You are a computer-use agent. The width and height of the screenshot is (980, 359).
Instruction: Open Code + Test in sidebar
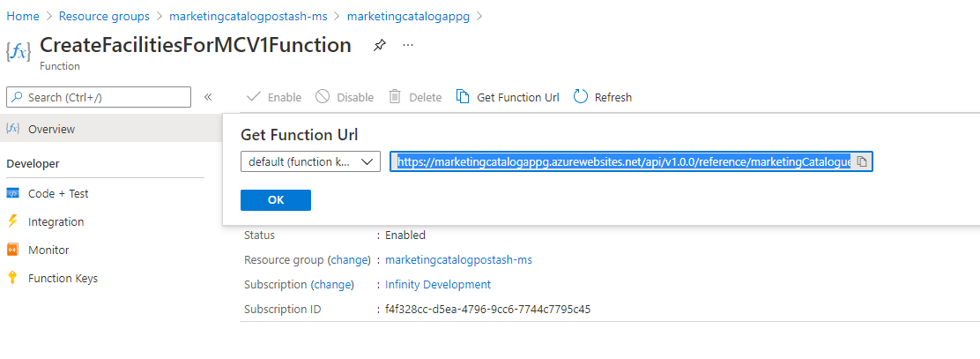(58, 193)
